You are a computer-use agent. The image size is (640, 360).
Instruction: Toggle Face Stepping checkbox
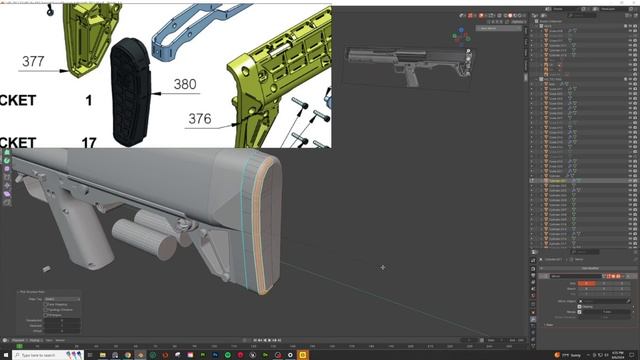click(46, 304)
